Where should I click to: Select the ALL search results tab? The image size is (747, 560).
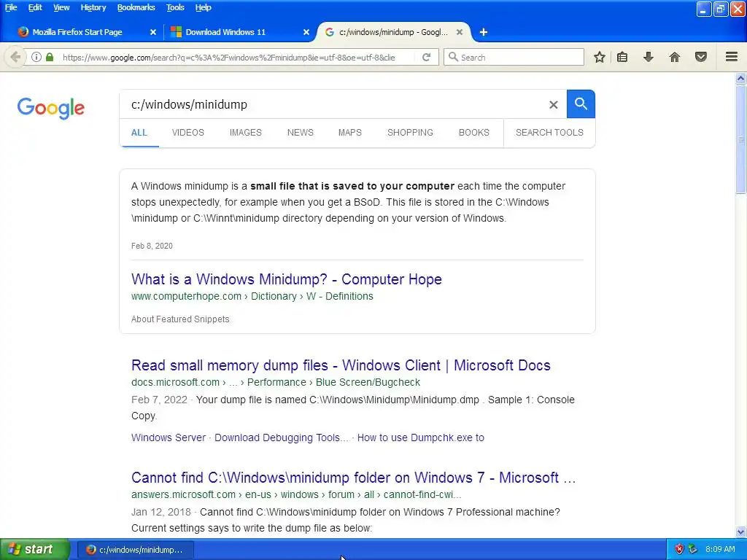(139, 133)
